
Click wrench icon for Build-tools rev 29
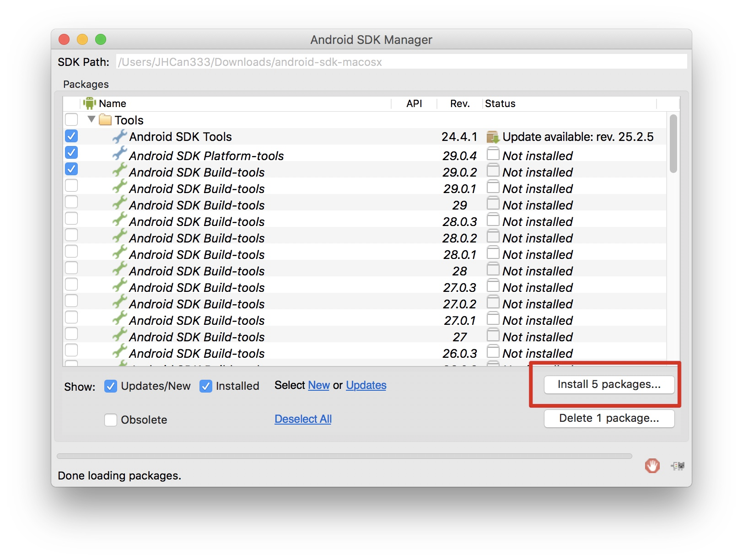click(119, 203)
